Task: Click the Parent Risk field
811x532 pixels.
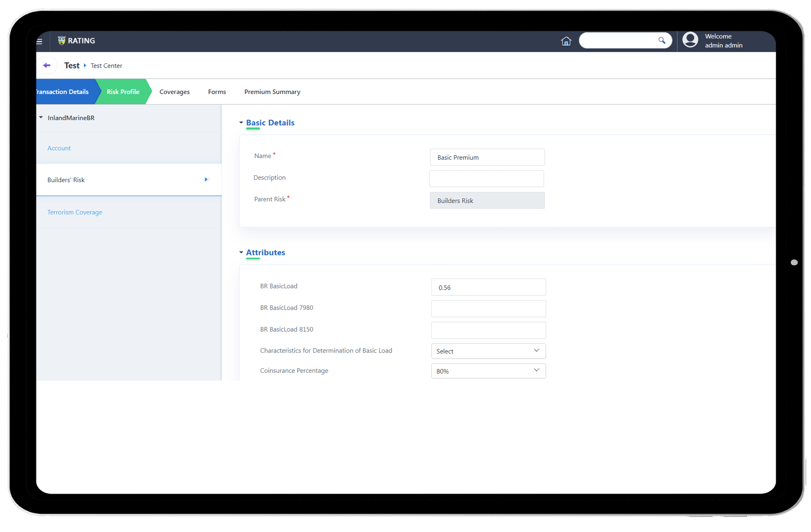Action: coord(487,200)
